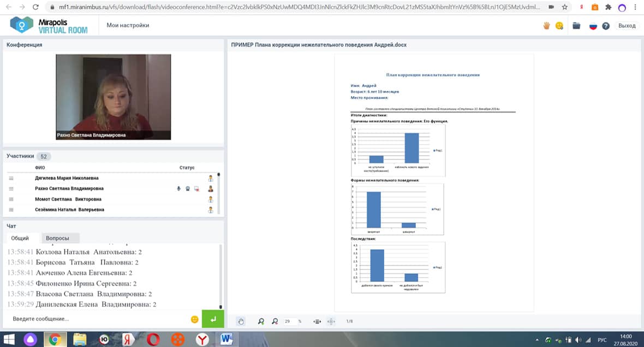Screen dimensions: 644x347
Task: Click the Выход exit button
Action: 627,26
